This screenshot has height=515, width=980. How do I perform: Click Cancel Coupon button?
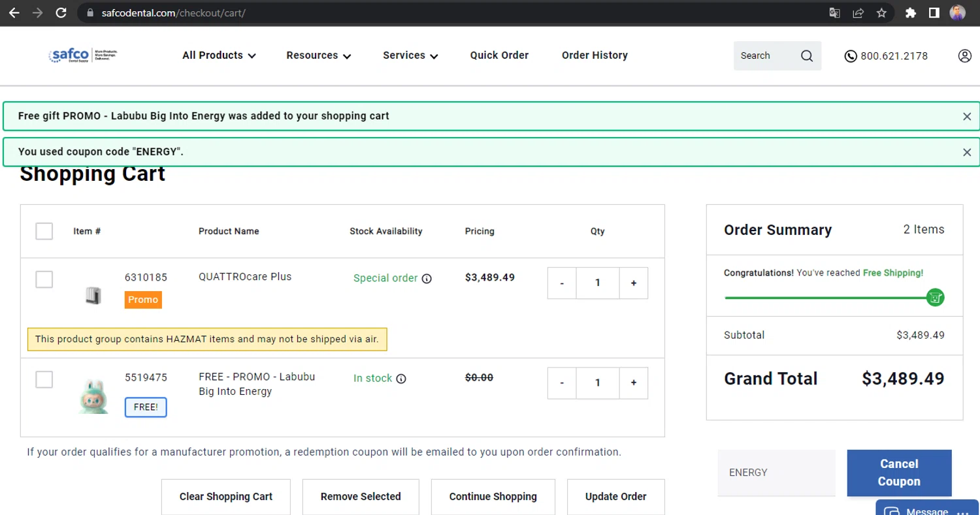click(x=899, y=473)
